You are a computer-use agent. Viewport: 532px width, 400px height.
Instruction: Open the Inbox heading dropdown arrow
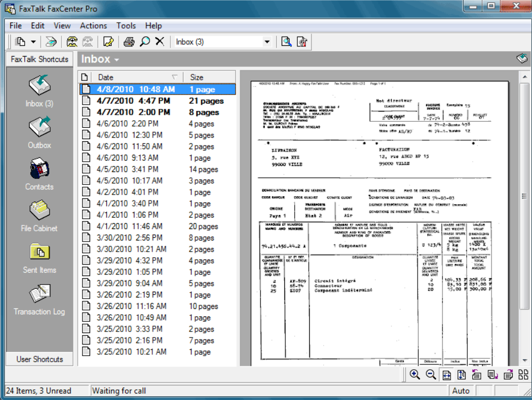[117, 60]
